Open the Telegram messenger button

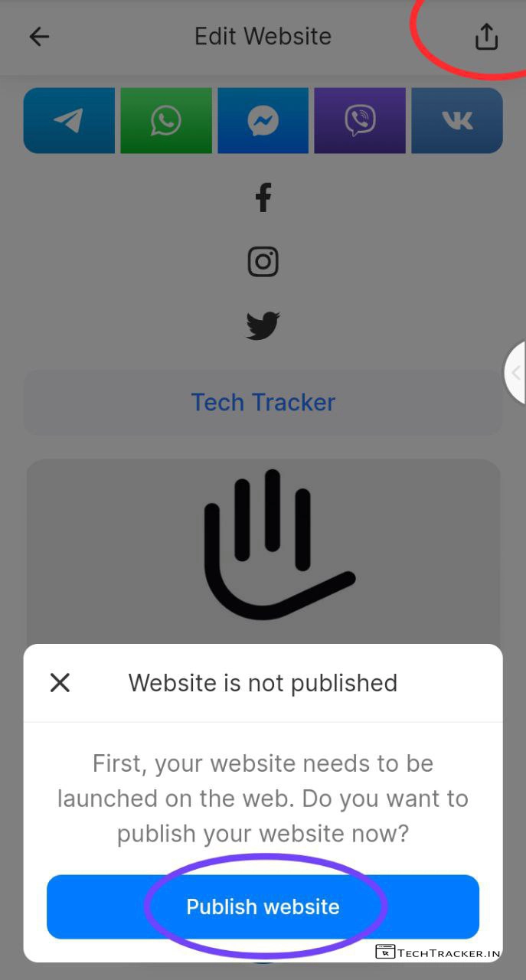coord(69,120)
